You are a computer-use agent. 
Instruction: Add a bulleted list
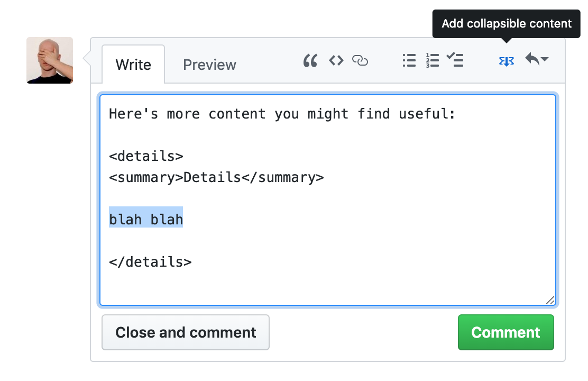click(409, 60)
